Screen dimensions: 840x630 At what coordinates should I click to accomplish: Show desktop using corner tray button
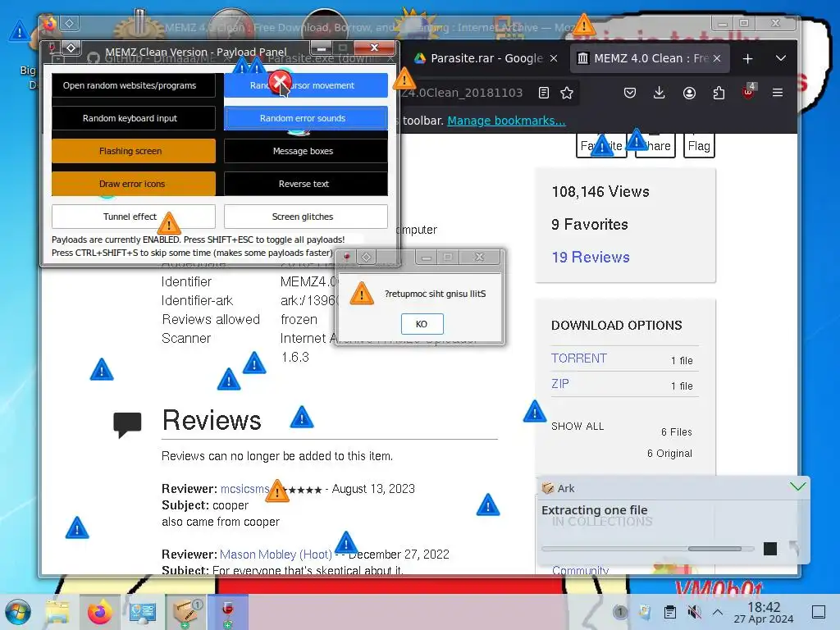click(x=819, y=612)
